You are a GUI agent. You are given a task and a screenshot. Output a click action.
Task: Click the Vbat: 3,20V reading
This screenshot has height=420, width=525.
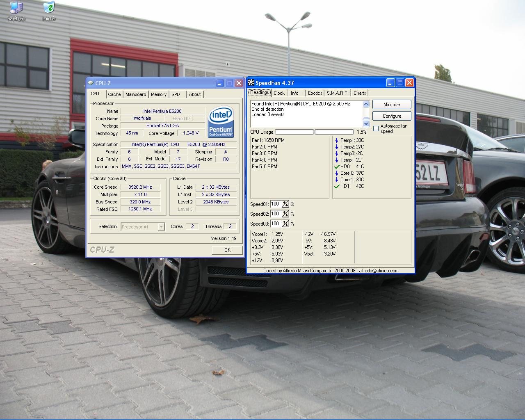pos(320,254)
